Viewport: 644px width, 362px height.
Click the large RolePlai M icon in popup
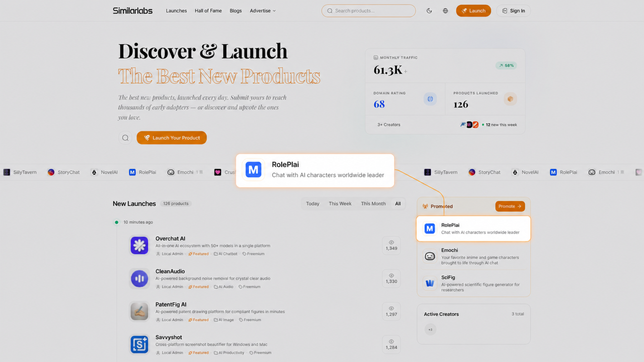click(x=253, y=170)
